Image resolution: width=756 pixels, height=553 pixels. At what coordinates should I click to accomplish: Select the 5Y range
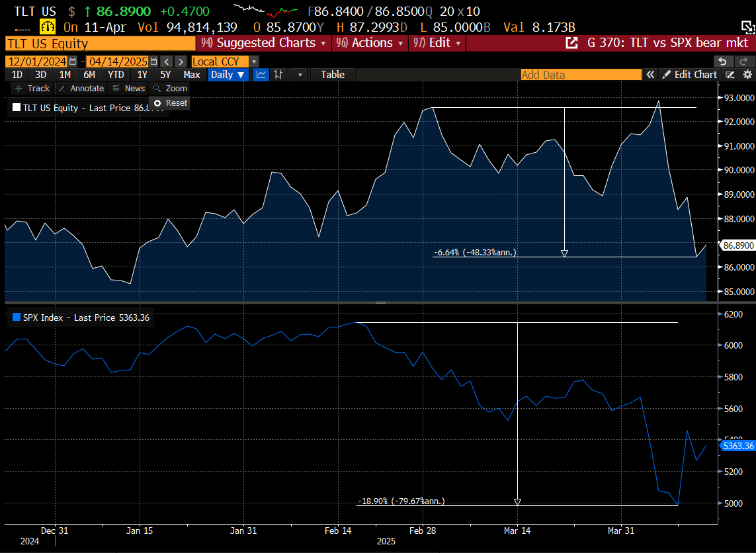165,75
